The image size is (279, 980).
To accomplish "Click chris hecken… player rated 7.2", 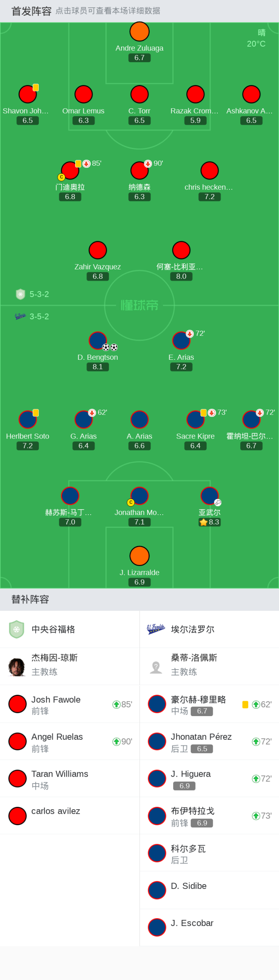I will pos(210,171).
